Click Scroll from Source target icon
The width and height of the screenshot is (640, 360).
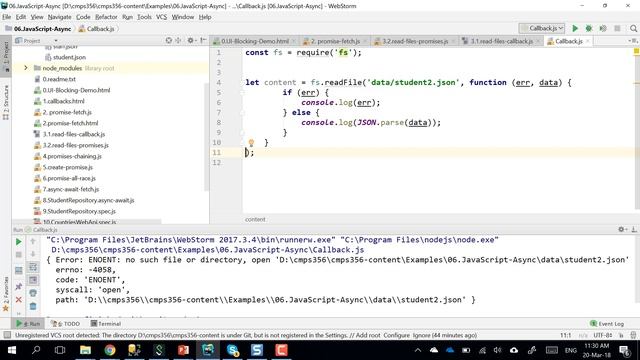pos(169,40)
